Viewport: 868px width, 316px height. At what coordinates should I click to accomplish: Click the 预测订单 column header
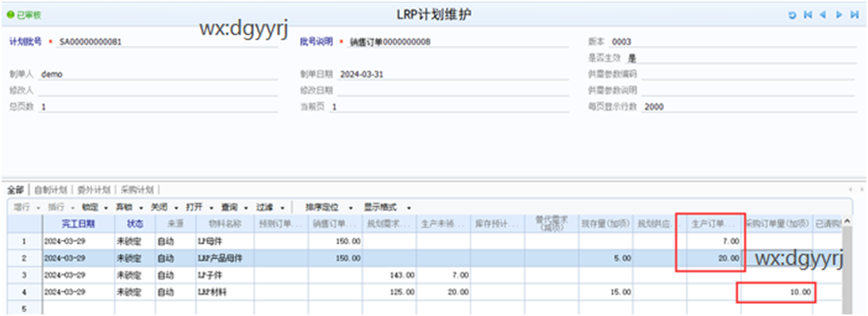(281, 224)
